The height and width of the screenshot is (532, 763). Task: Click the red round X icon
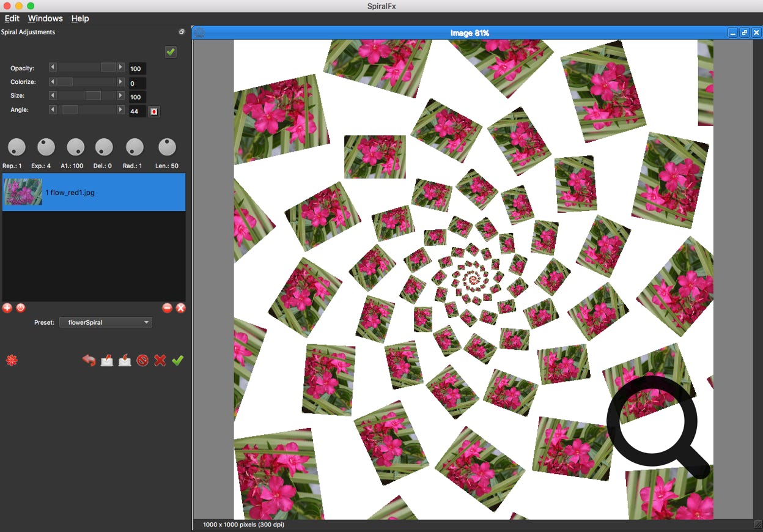(180, 308)
